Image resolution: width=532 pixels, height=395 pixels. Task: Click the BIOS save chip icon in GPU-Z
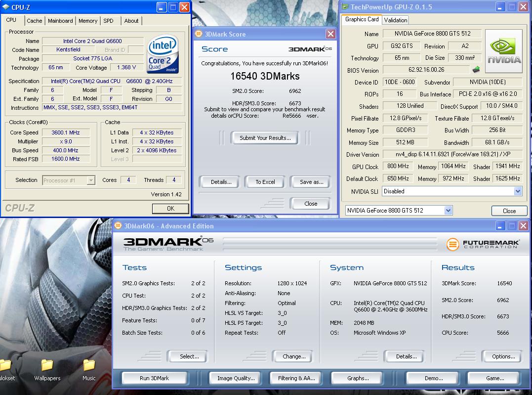(476, 70)
